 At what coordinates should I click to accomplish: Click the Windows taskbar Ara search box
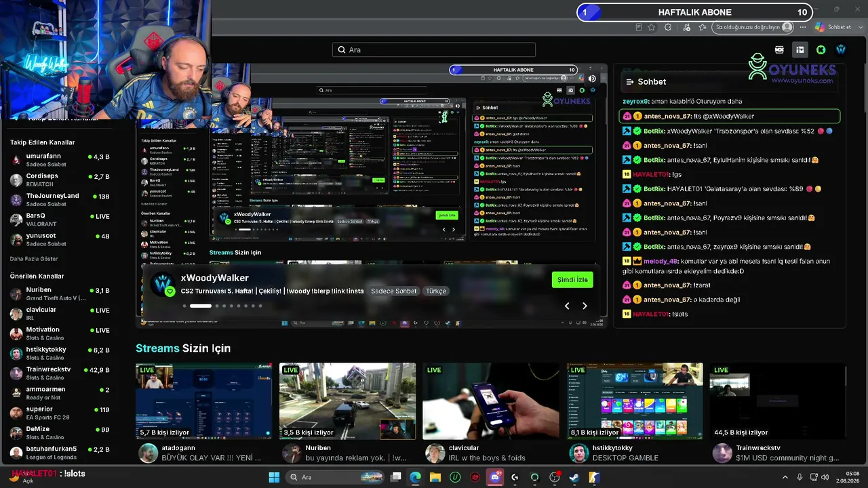tap(334, 477)
